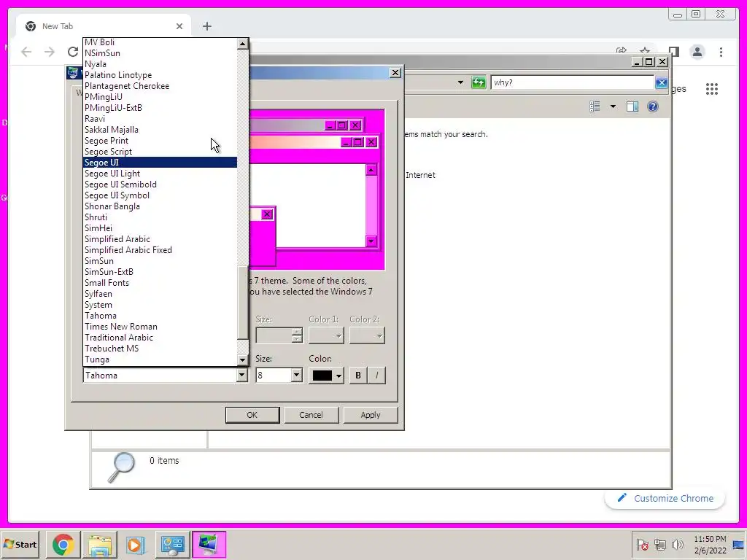This screenshot has height=560, width=747.
Task: Toggle Bold font button
Action: [x=358, y=376]
